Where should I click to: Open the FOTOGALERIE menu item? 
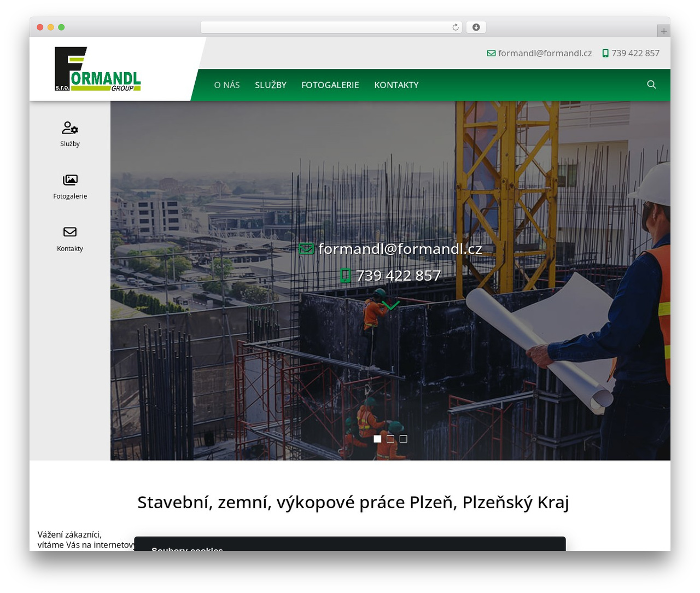[x=330, y=85]
